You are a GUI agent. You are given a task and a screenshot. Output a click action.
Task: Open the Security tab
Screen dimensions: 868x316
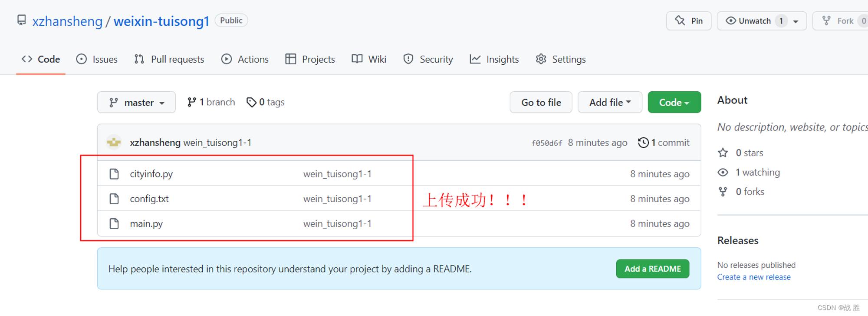[428, 59]
